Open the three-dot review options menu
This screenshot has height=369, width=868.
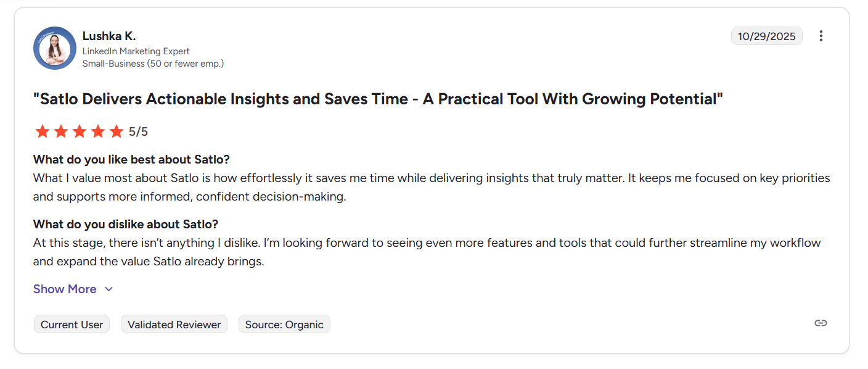821,36
